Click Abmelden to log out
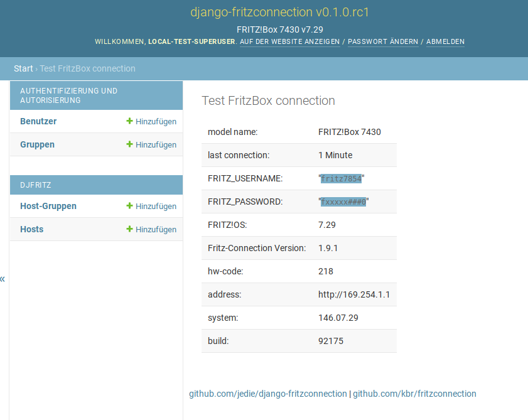This screenshot has height=420, width=528. click(x=445, y=41)
